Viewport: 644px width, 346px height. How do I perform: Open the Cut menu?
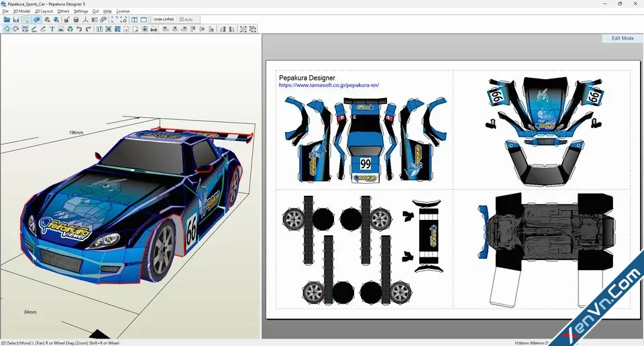(x=96, y=11)
